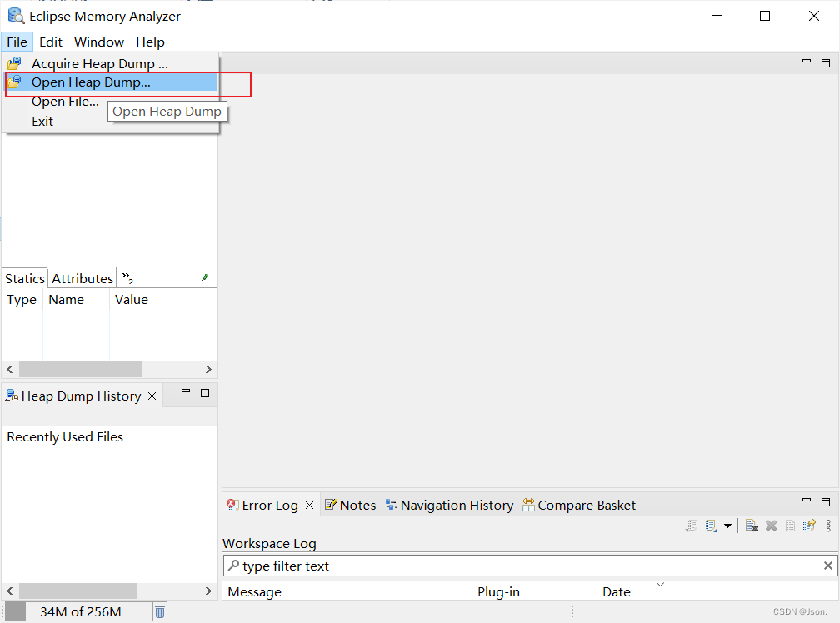Screen dimensions: 840x623
Task: Show more inspector tabs chevron
Action: pos(127,277)
